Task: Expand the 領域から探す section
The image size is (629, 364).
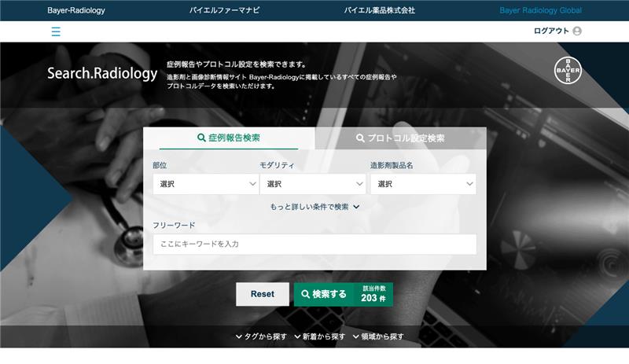Action: (x=378, y=336)
